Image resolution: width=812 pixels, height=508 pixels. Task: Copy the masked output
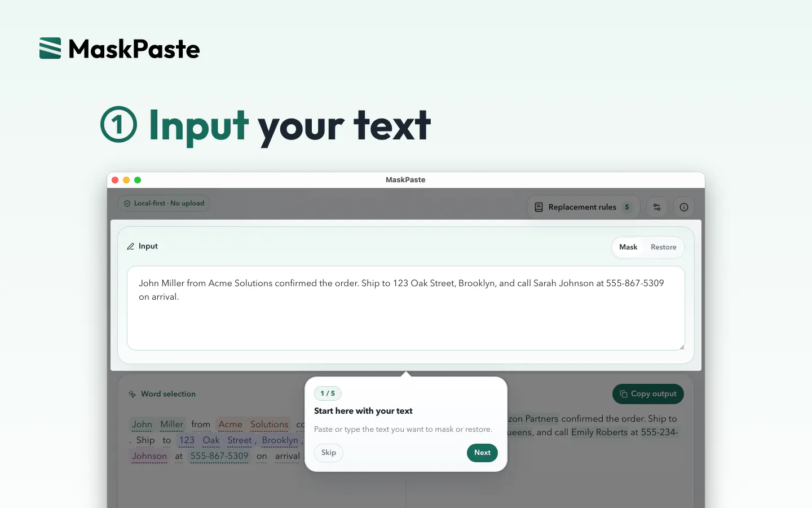pos(648,394)
